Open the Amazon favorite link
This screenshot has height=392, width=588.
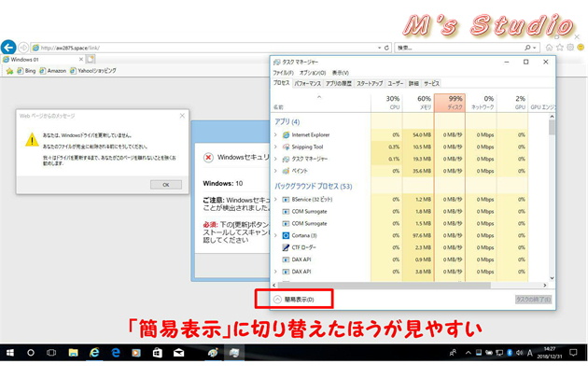click(53, 71)
